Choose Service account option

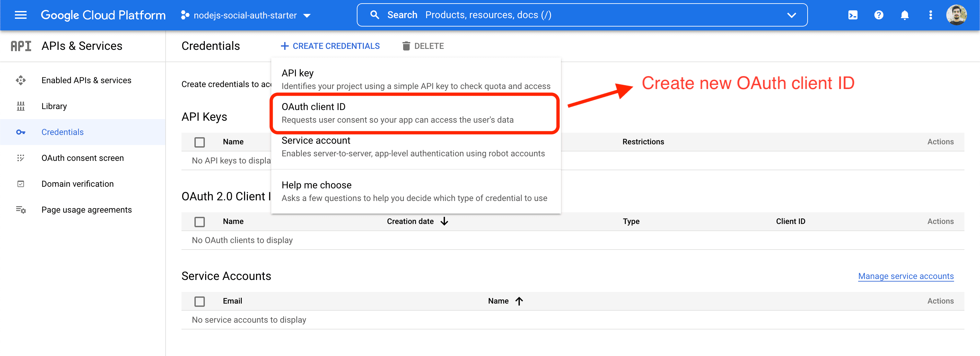click(416, 147)
